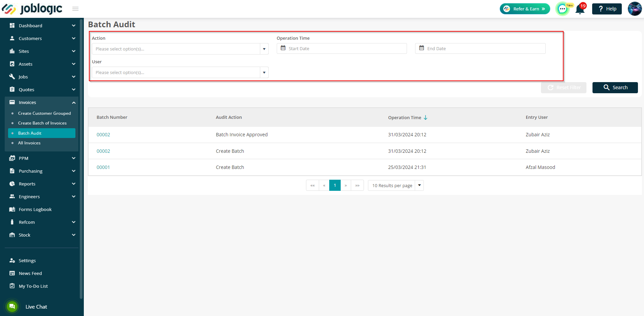644x316 pixels.
Task: Expand the Dashboard menu chevron
Action: [x=74, y=26]
